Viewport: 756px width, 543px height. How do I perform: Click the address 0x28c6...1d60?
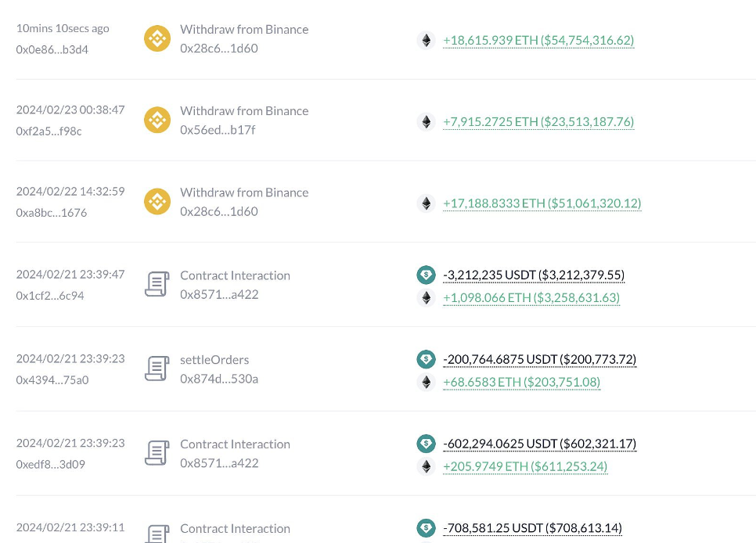pyautogui.click(x=218, y=48)
